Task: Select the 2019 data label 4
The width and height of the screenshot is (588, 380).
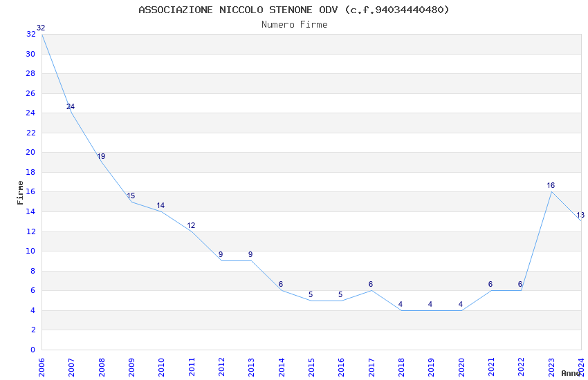Action: pos(430,305)
